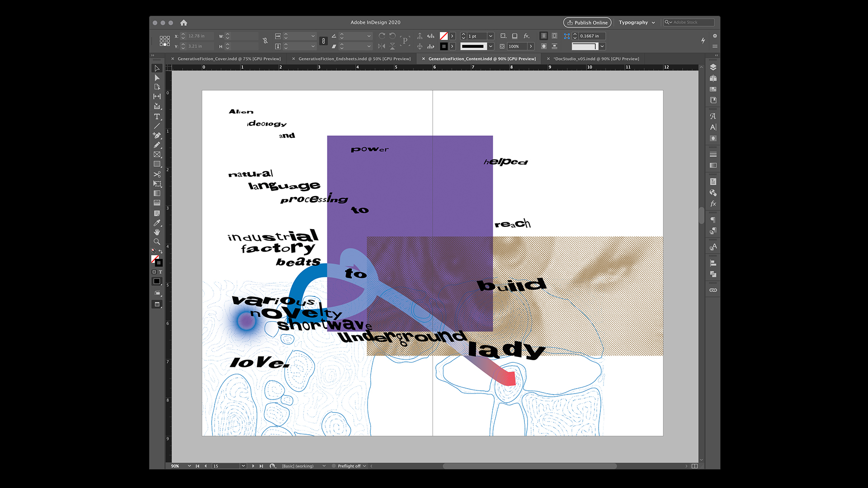Select the Hand tool
Image resolution: width=868 pixels, height=488 pixels.
(x=157, y=232)
